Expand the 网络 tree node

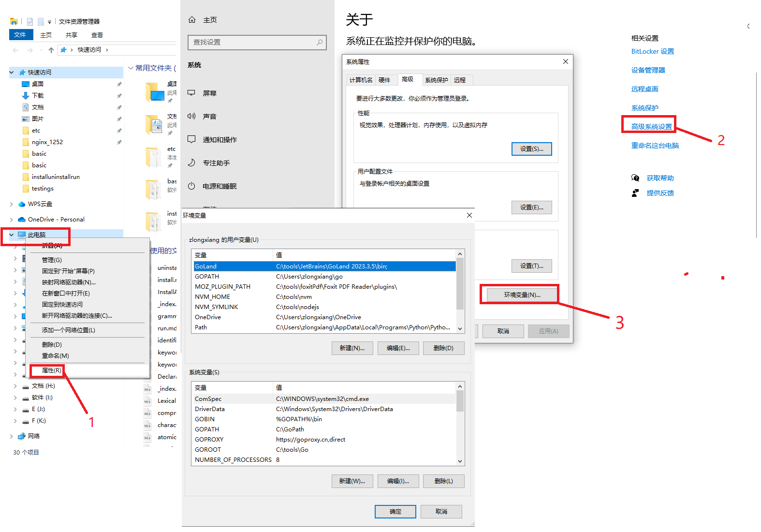(x=12, y=436)
